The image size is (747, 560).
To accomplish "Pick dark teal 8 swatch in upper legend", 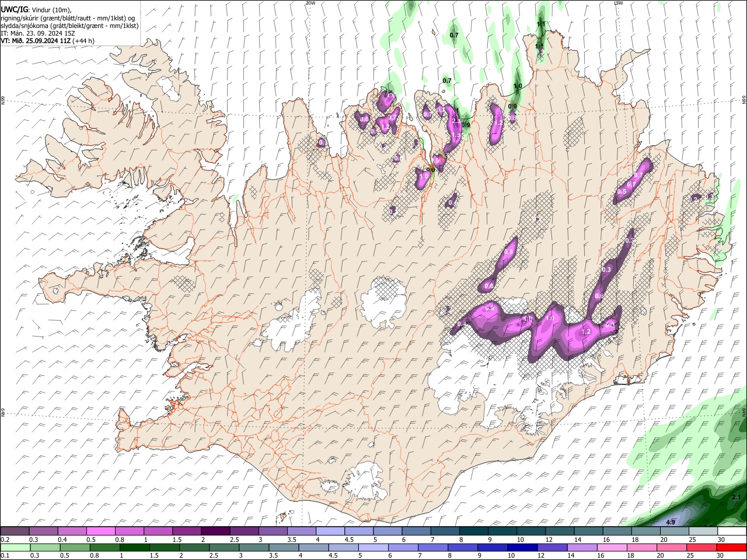I will (x=474, y=531).
